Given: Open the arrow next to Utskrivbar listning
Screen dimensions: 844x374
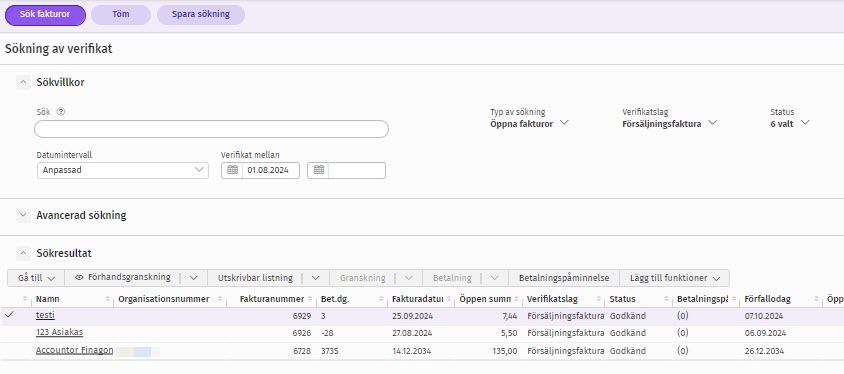Looking at the screenshot, I should [315, 278].
